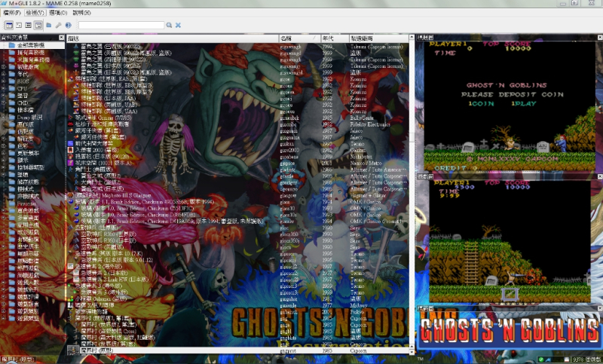Screen dimensions: 603x364
Task: Click the 'Fidelity Electronics' manufacturer cell
Action: pos(370,124)
